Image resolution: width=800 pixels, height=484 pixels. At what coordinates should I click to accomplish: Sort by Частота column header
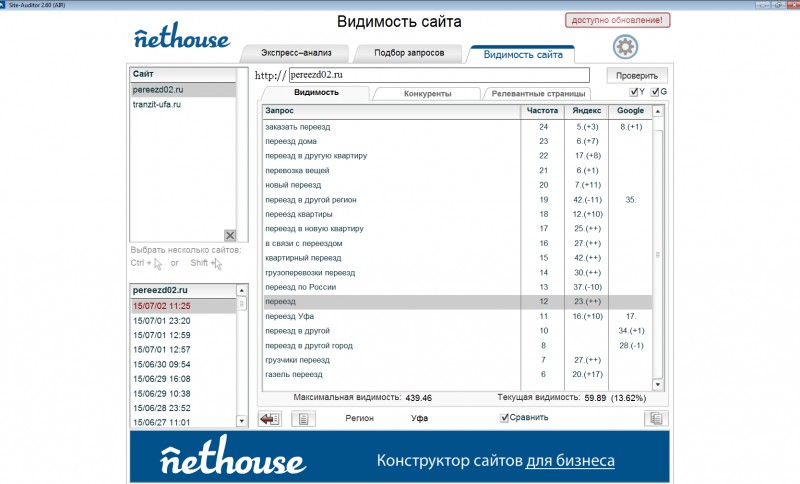coord(542,111)
